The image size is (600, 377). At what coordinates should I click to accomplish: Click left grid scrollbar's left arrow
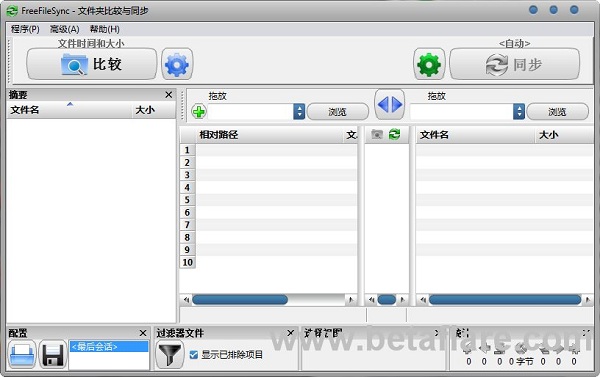[x=186, y=300]
